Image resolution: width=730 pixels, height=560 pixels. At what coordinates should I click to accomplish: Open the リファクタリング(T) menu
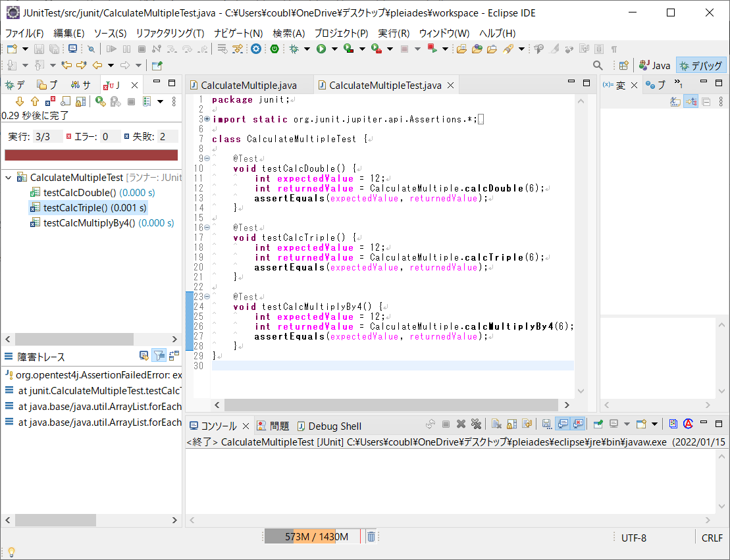point(170,33)
